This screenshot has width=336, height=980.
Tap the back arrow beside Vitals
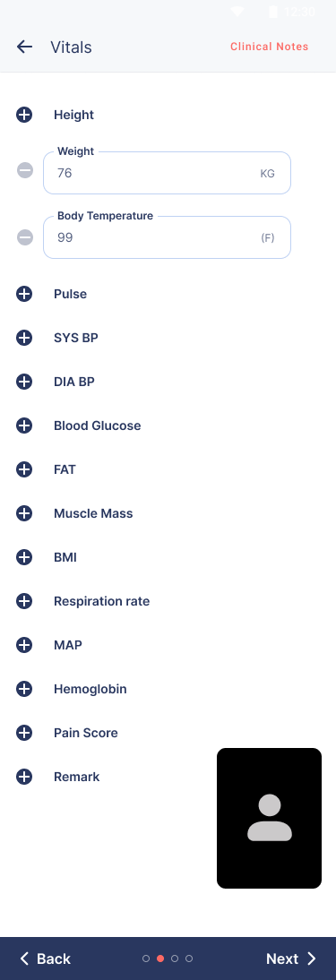24,47
